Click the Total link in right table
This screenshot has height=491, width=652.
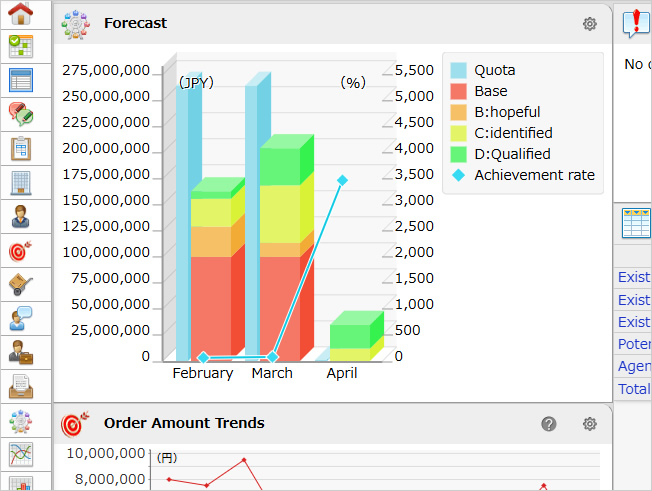[634, 389]
